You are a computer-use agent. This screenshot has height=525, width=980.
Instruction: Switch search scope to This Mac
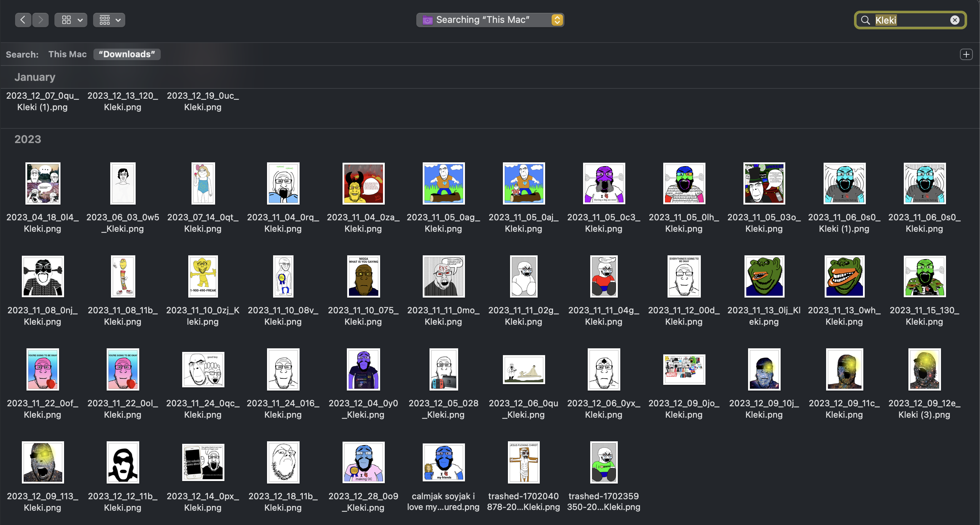[x=67, y=54]
